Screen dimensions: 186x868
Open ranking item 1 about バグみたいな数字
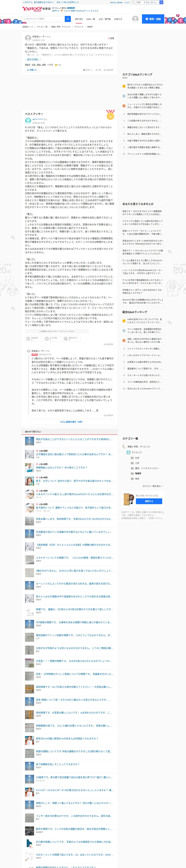point(145,86)
